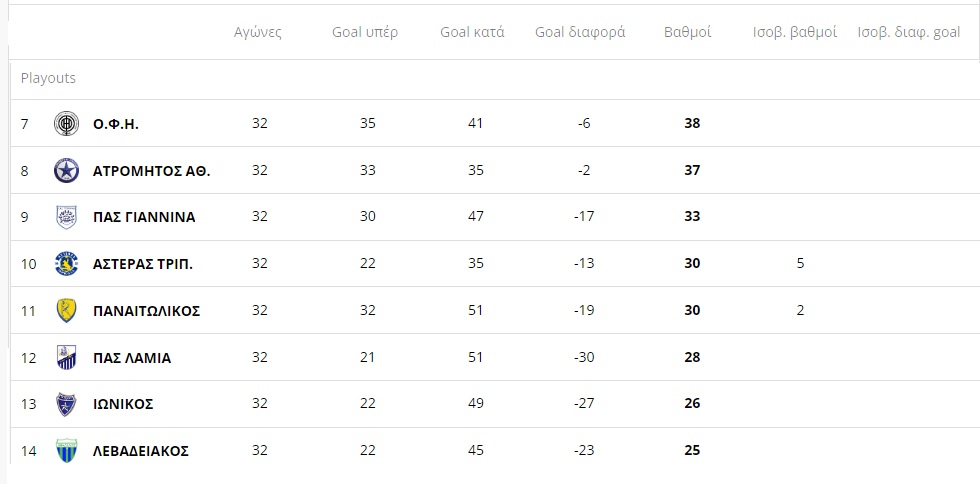The image size is (980, 484).
Task: Click the ΠΑΣ ΛΑΜΙΑ striped crest icon
Action: point(66,357)
